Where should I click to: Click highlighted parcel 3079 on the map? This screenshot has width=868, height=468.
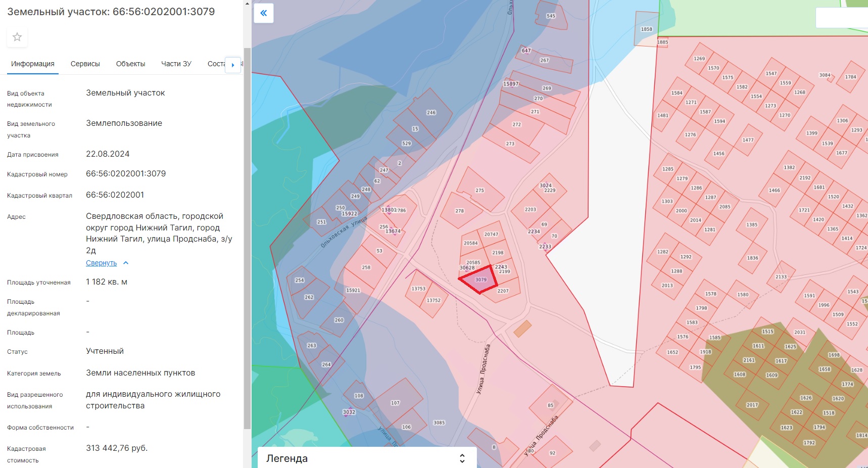coord(479,279)
